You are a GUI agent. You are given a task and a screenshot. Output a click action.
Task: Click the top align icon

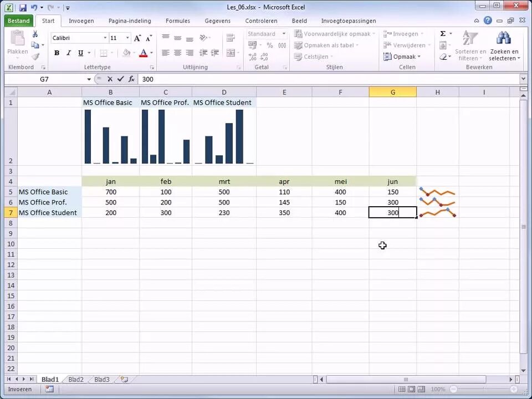pyautogui.click(x=165, y=37)
